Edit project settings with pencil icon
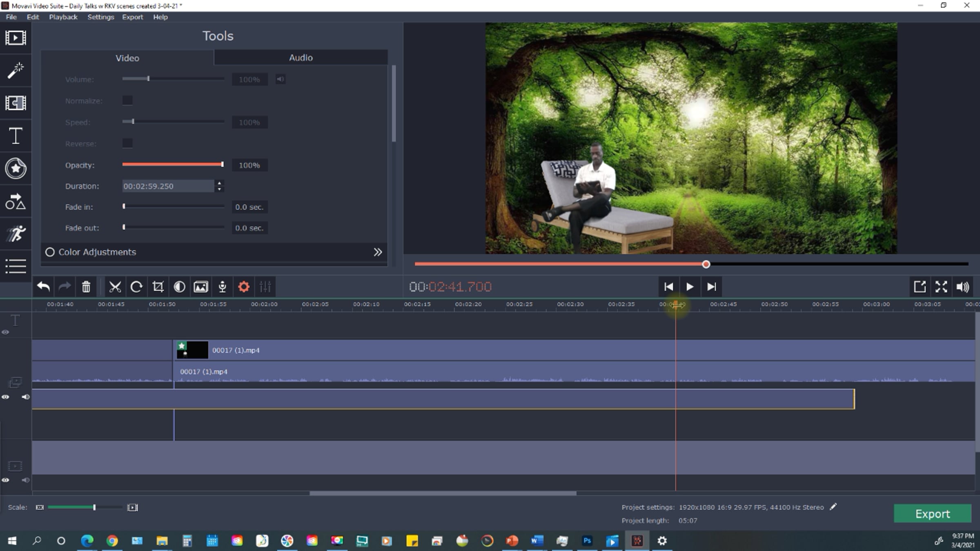 (x=833, y=507)
